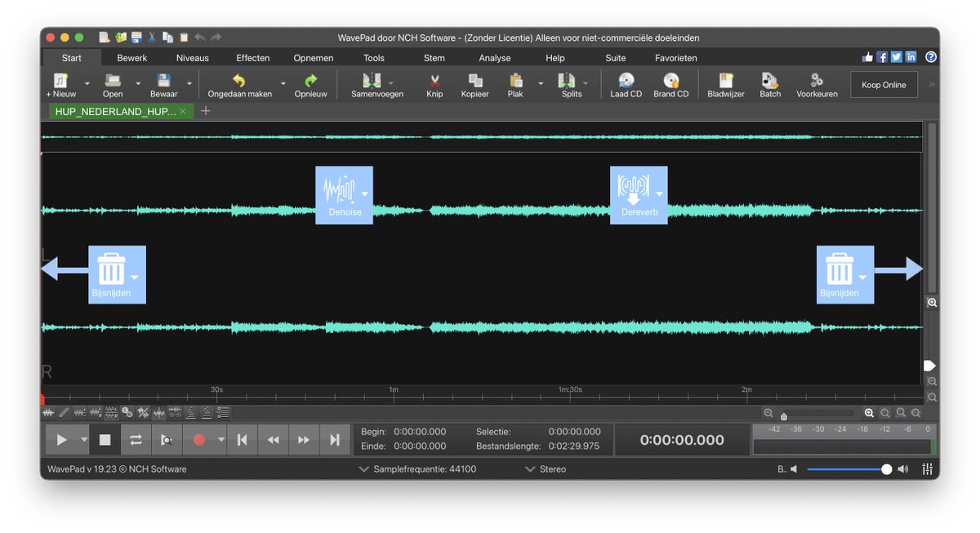
Task: Click the horizontal zoom slider handle
Action: [x=784, y=416]
